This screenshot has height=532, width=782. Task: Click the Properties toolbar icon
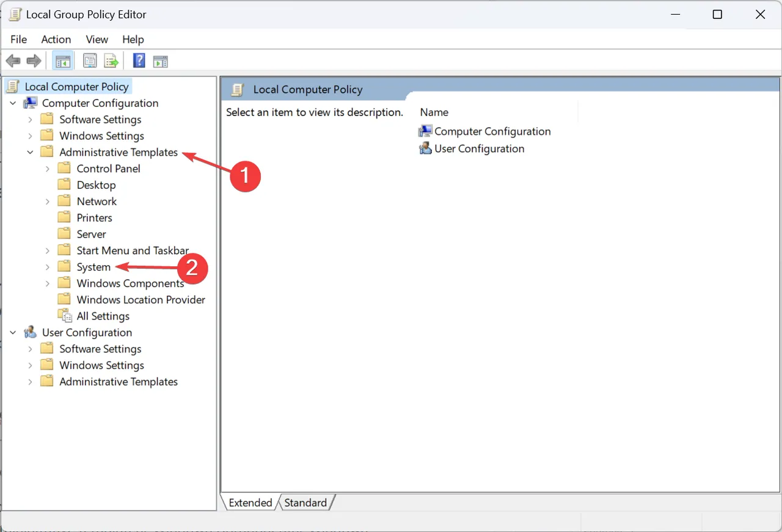click(x=90, y=61)
